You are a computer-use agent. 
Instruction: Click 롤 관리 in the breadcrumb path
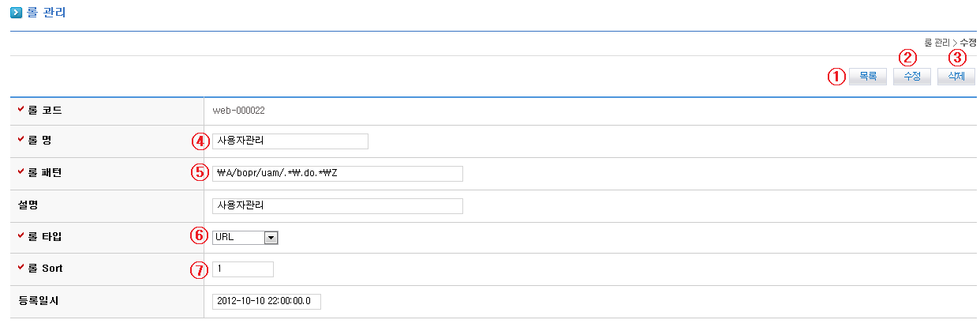point(937,42)
